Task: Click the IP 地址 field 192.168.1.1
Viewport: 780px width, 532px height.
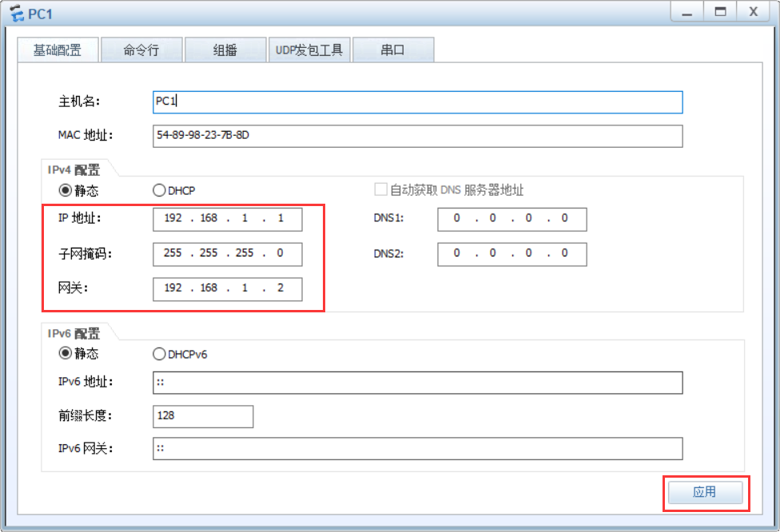Action: [x=227, y=219]
